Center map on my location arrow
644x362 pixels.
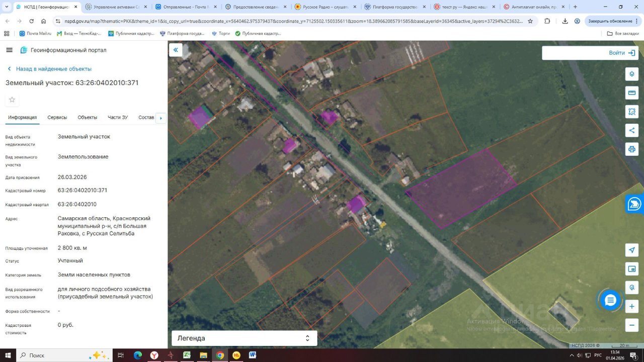click(632, 250)
